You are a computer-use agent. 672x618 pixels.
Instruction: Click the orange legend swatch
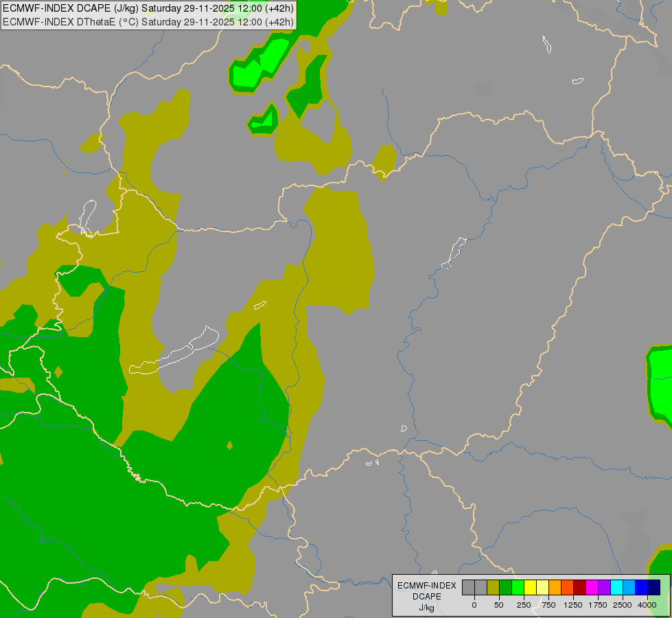(555, 587)
